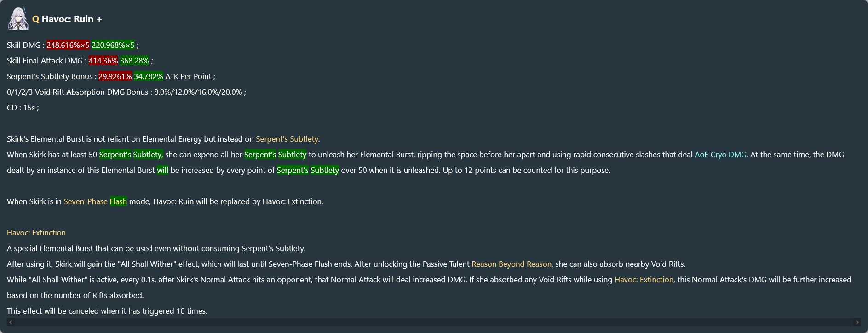Click the green 220.968%×5 new value
Image resolution: width=868 pixels, height=333 pixels.
[113, 45]
